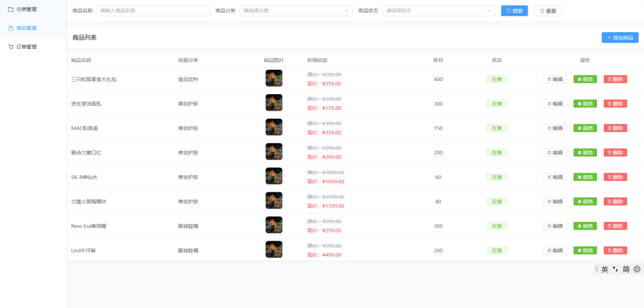644x308 pixels.
Task: Delete the Levi牛仔裤 product row
Action: (615, 250)
